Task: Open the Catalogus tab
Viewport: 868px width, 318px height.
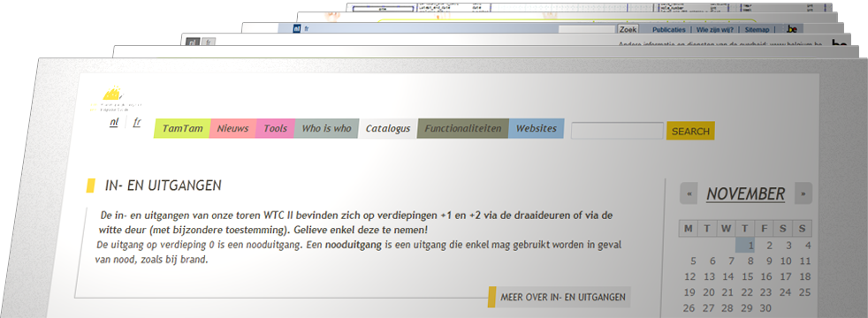Action: pyautogui.click(x=387, y=128)
